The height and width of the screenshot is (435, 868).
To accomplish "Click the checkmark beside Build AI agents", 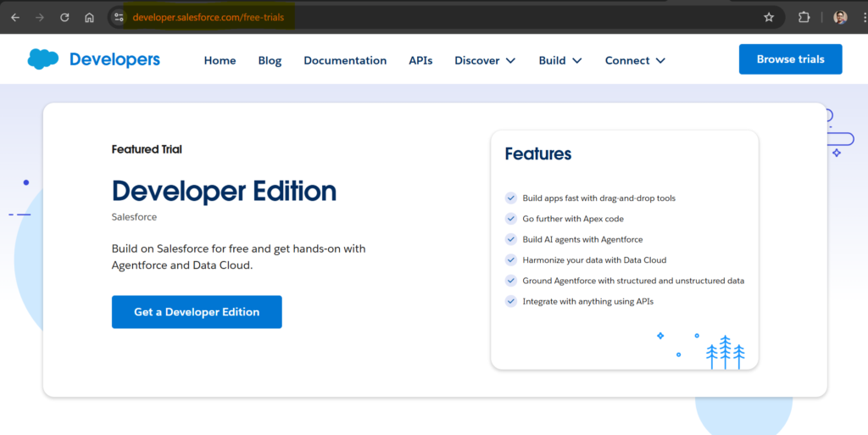I will (x=511, y=240).
